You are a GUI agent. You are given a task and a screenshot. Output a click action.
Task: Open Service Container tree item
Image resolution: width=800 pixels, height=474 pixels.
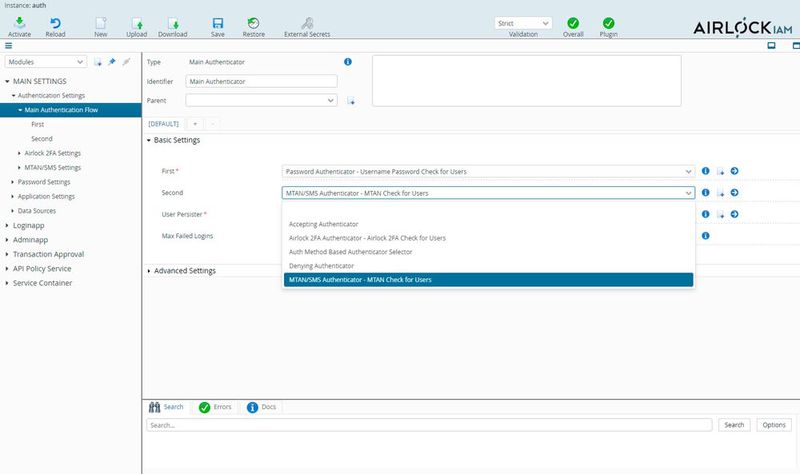42,283
